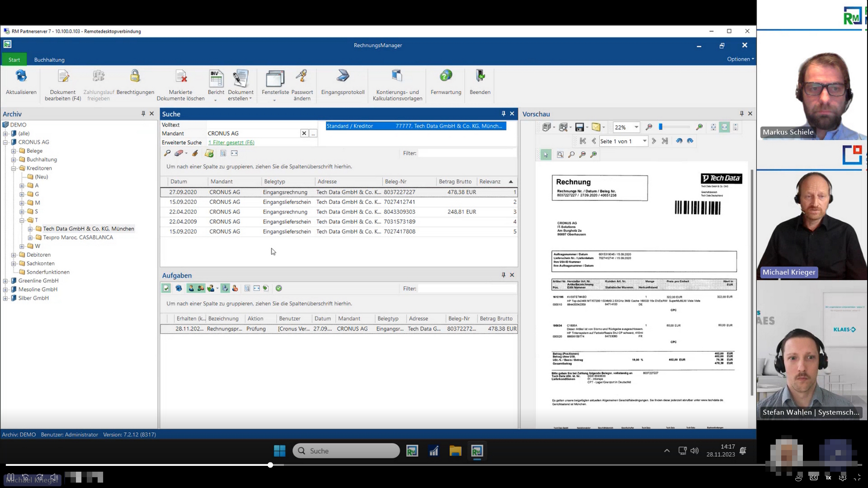Click the Windows taskbar Suche box

tap(346, 451)
